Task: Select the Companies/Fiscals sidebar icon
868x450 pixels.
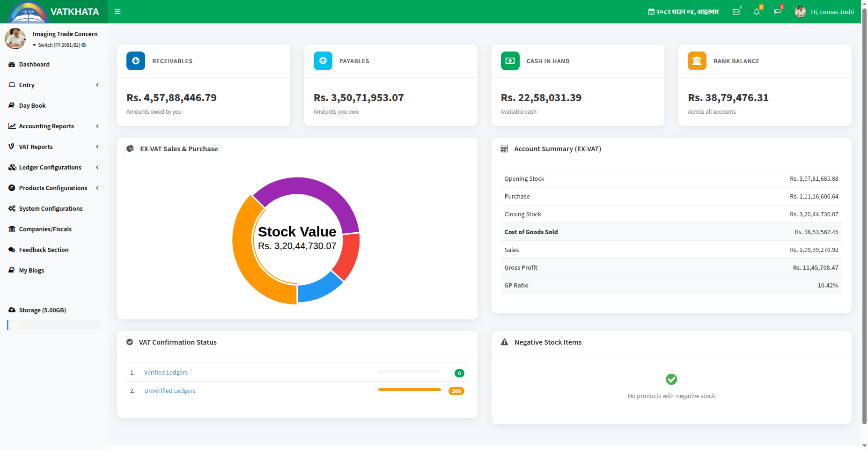Action: [11, 229]
